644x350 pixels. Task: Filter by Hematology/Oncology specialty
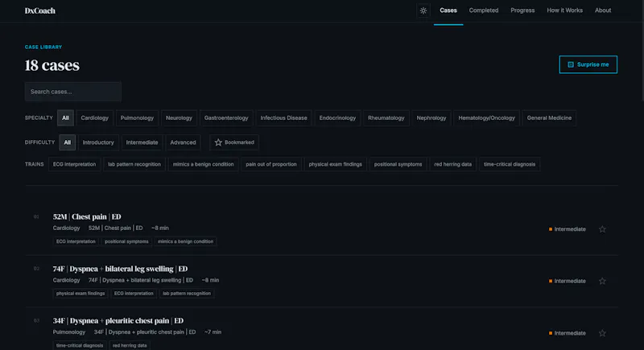click(x=486, y=118)
